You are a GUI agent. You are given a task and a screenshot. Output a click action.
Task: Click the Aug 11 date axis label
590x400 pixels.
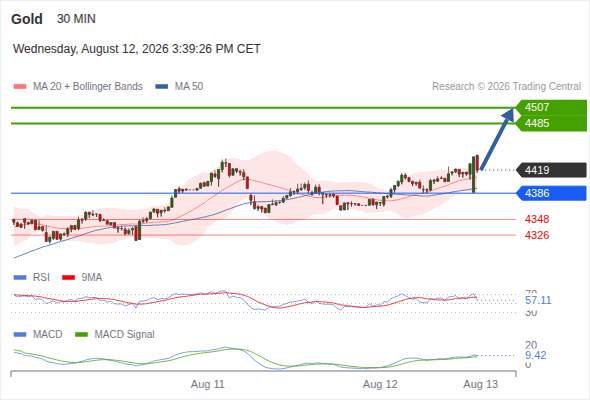click(207, 384)
